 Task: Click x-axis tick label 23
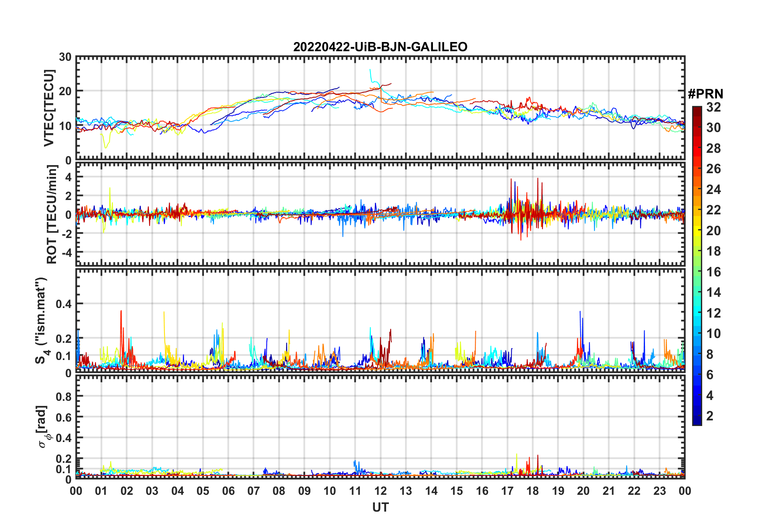tap(659, 491)
